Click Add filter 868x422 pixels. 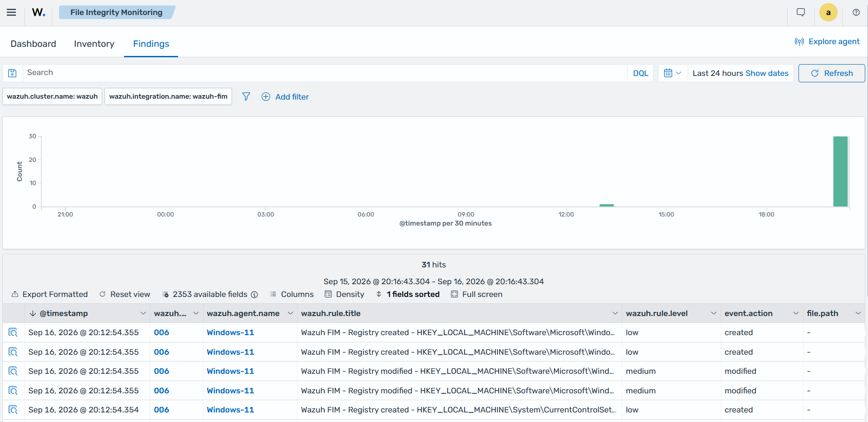click(285, 97)
